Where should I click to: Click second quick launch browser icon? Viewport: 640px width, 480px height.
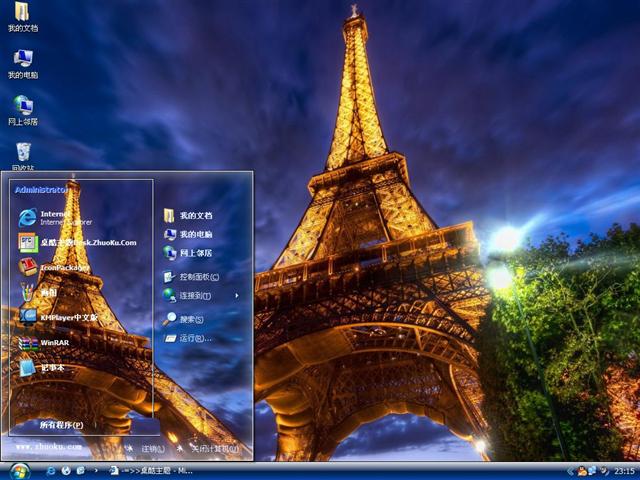point(66,471)
